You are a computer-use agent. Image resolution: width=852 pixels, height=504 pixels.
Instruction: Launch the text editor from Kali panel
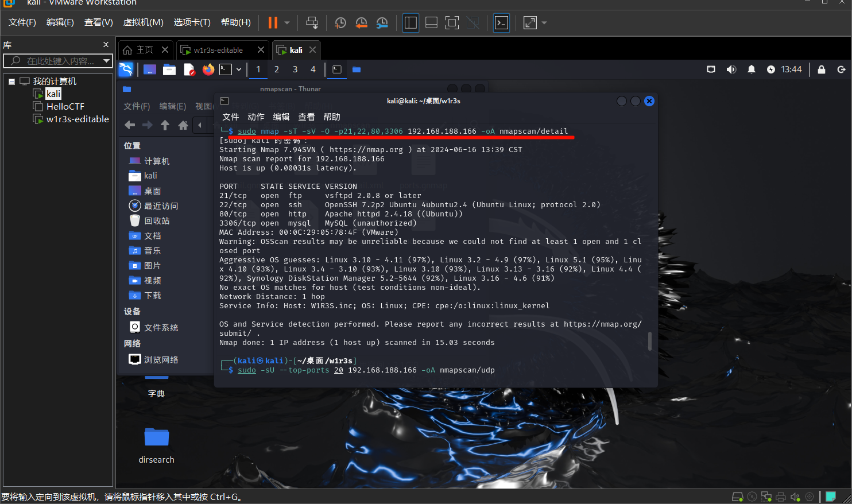[x=189, y=69]
